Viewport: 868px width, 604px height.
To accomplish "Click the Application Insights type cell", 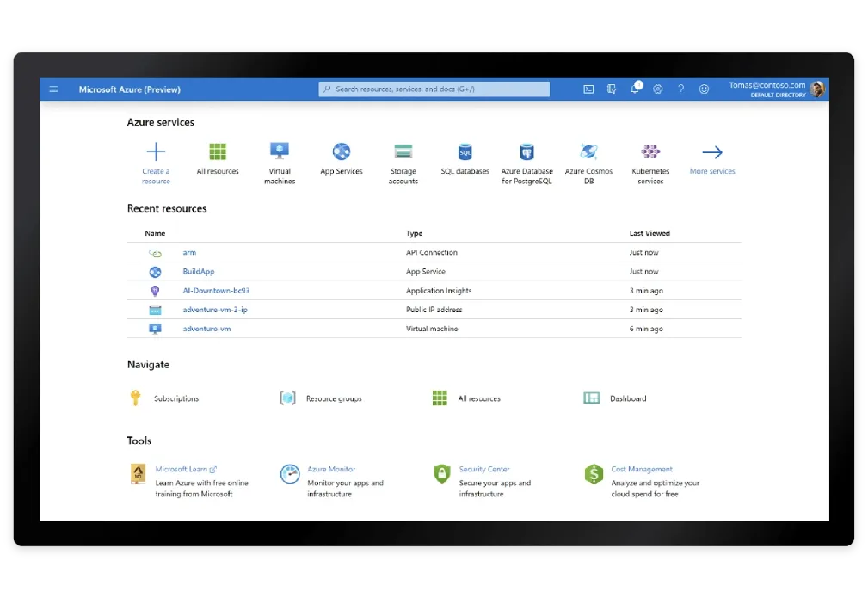I will [439, 291].
